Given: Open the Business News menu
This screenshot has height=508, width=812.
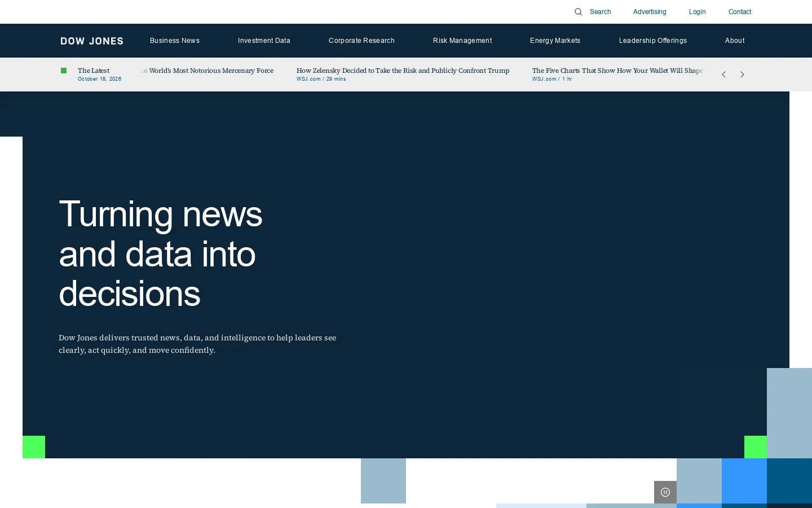Looking at the screenshot, I should click(175, 41).
